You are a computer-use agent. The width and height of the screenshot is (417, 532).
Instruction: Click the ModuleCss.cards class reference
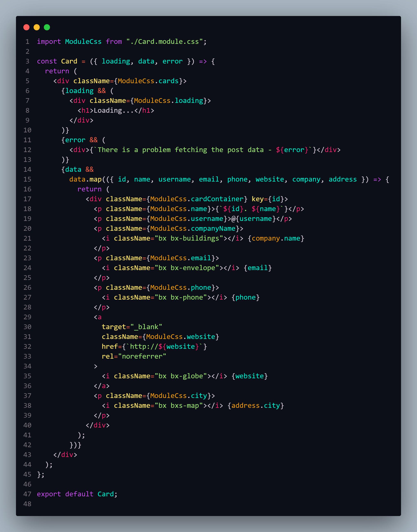click(148, 81)
